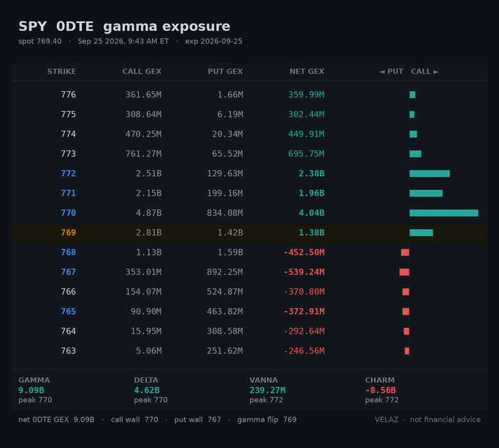The width and height of the screenshot is (499, 448).
Task: Click call GEX value 361.65M
Action: tap(144, 95)
